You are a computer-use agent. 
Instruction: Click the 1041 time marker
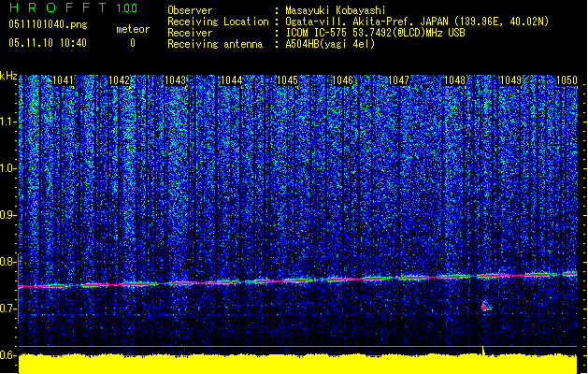[x=63, y=80]
